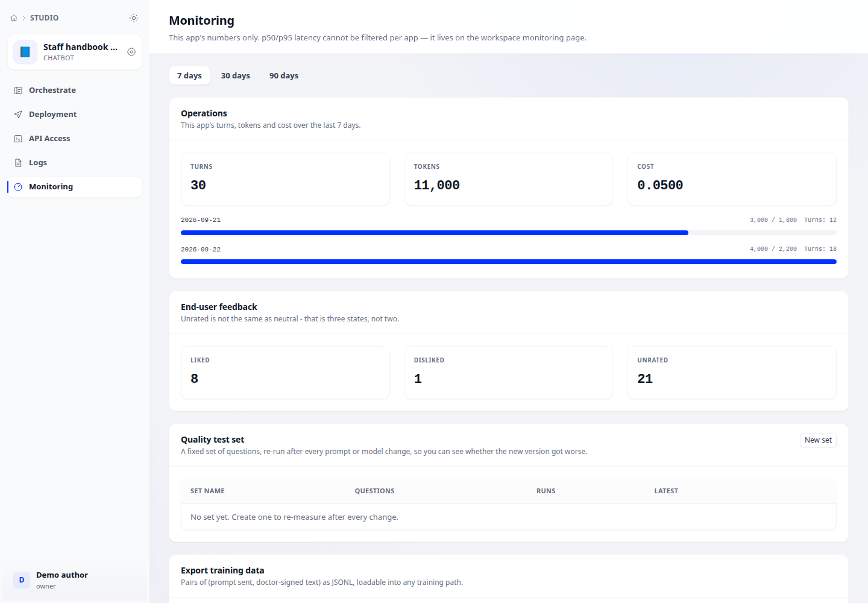The height and width of the screenshot is (603, 868).
Task: Click the 'Turns: 12' label
Action: click(x=820, y=220)
